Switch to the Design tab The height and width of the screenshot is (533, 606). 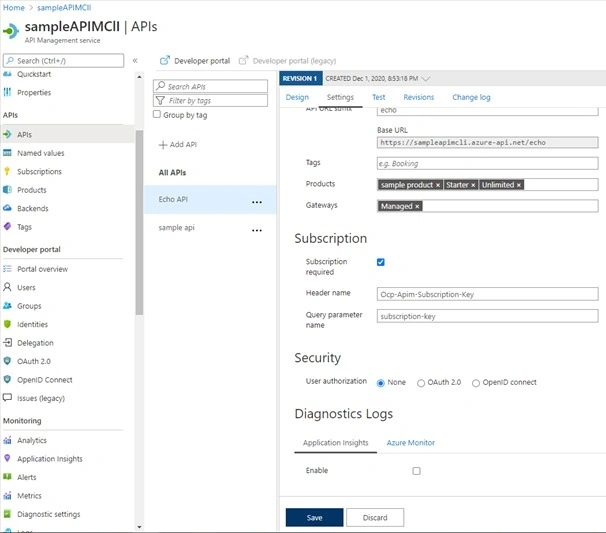click(297, 97)
